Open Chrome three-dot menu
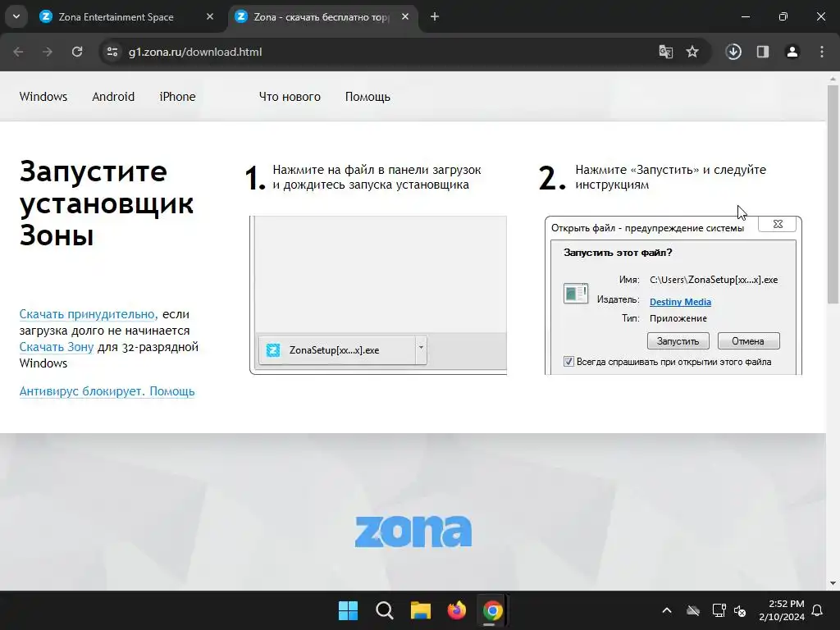Image resolution: width=840 pixels, height=630 pixels. (822, 52)
